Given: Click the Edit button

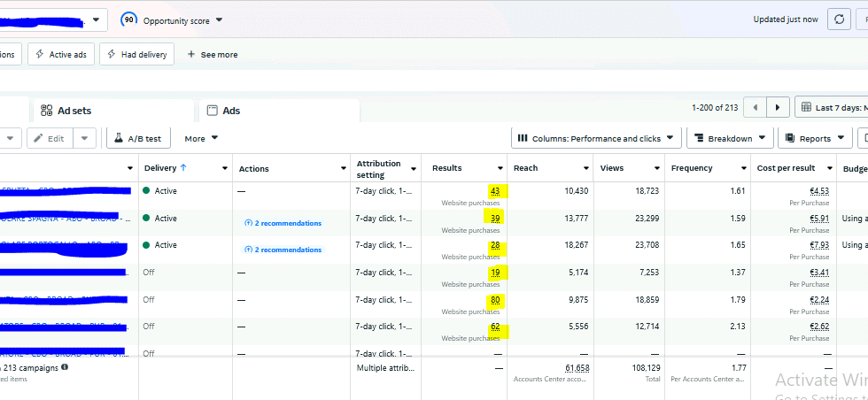Looking at the screenshot, I should [49, 138].
